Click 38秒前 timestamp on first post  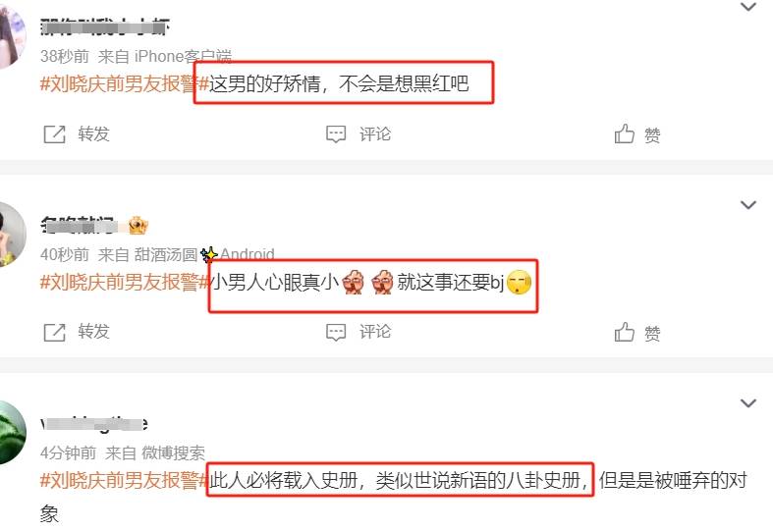point(65,57)
